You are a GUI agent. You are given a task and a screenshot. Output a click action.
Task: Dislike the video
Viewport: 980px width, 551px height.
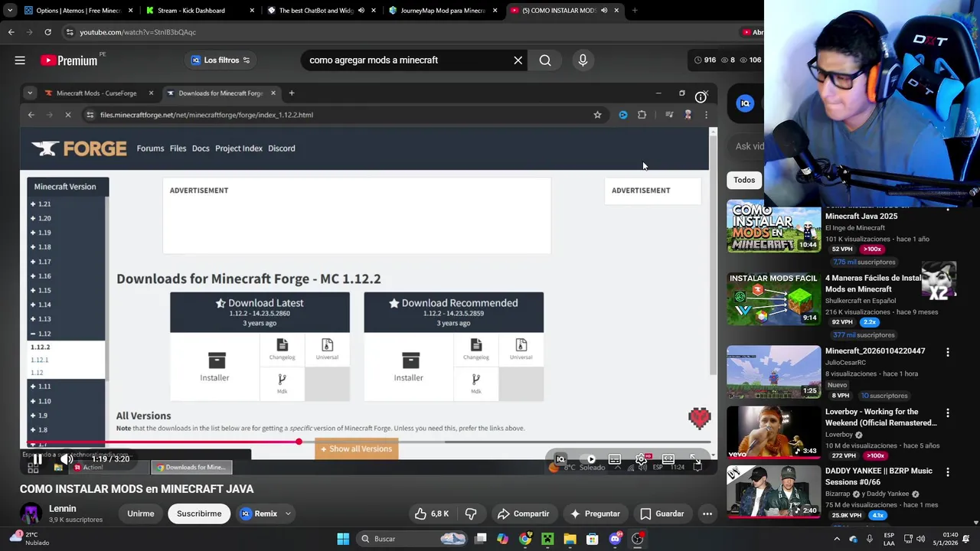click(x=471, y=514)
